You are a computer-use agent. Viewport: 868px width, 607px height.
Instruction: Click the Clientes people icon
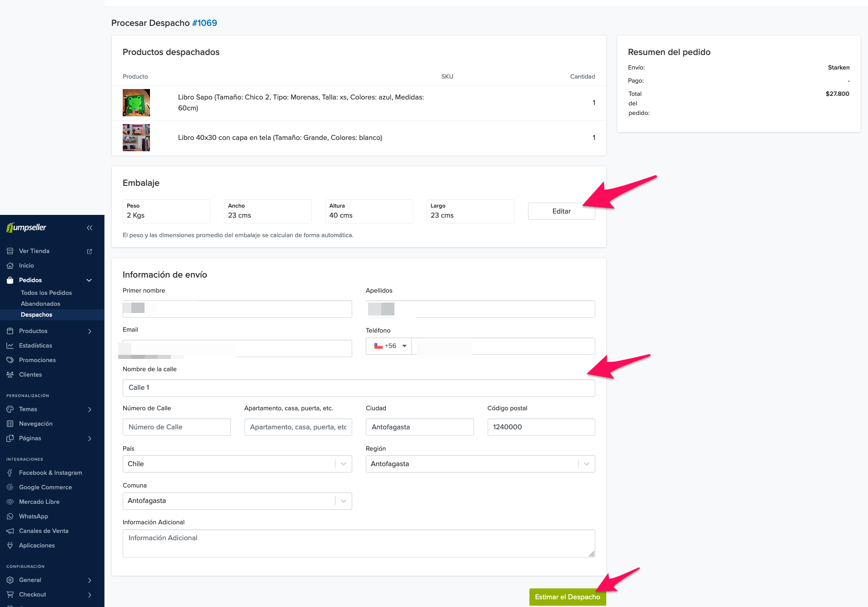10,375
